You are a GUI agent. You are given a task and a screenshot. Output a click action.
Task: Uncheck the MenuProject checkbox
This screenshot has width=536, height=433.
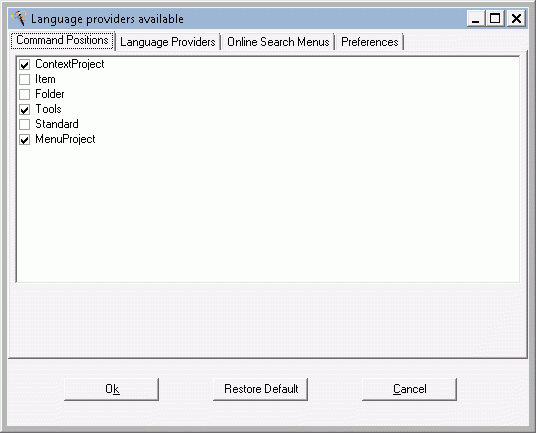point(25,139)
